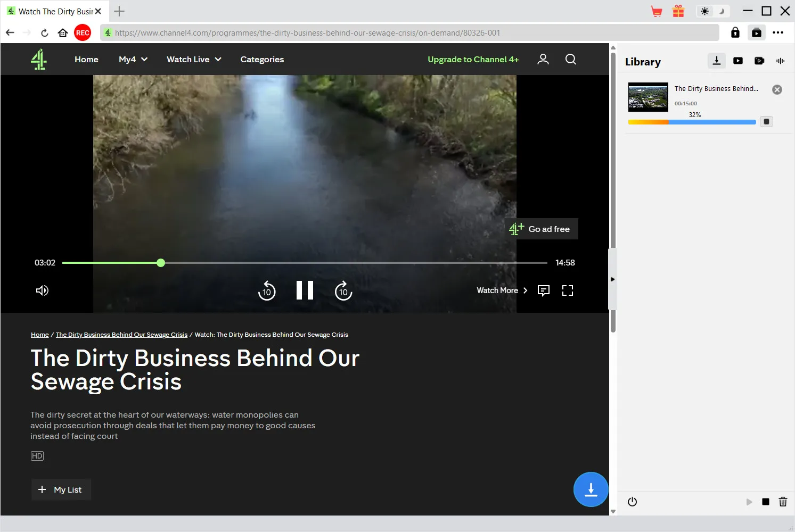Expand Watch More in player
Image resolution: width=795 pixels, height=532 pixels.
502,290
